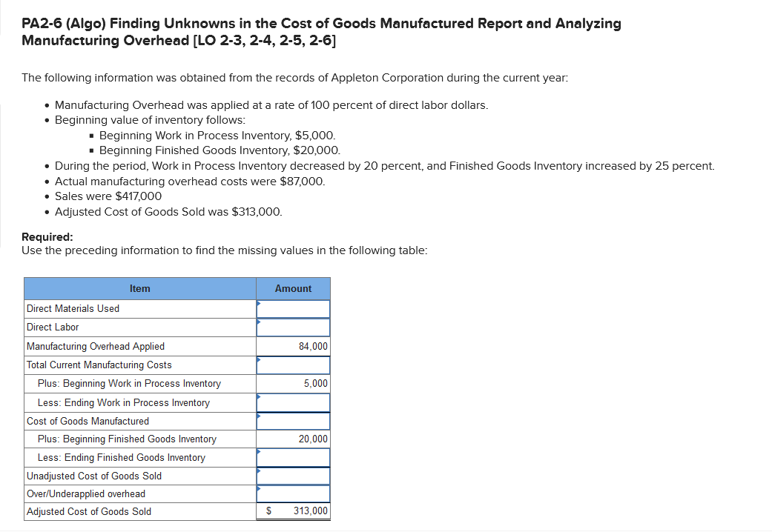The height and width of the screenshot is (532, 772).
Task: Click the Direct Labor amount input field
Action: point(293,327)
